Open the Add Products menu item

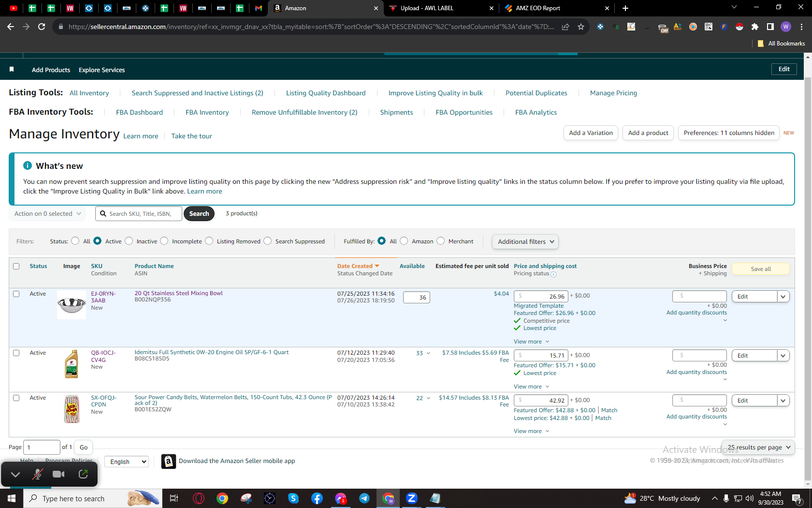point(51,70)
